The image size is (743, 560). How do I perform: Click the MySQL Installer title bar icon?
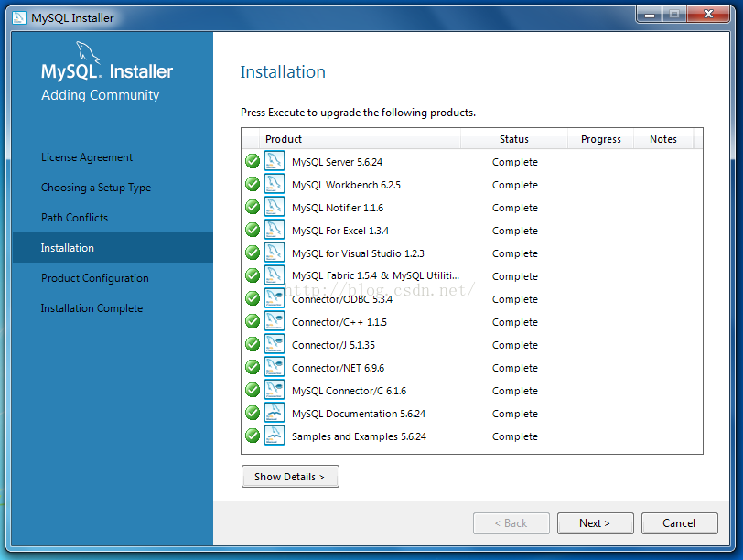(x=18, y=17)
